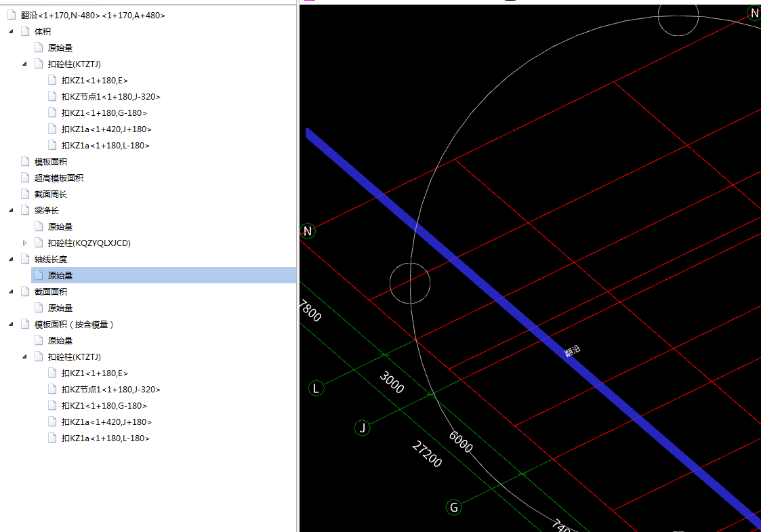Select 原始量 under 体积
The width and height of the screenshot is (761, 532).
click(60, 48)
